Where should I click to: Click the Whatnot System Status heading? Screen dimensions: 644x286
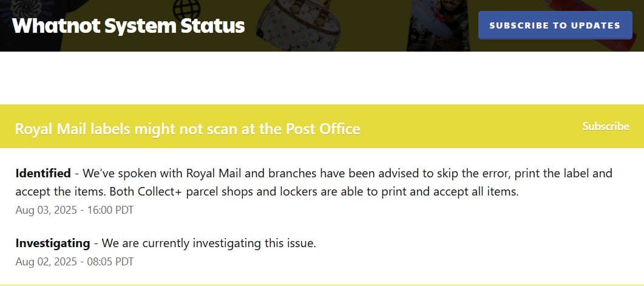[128, 26]
